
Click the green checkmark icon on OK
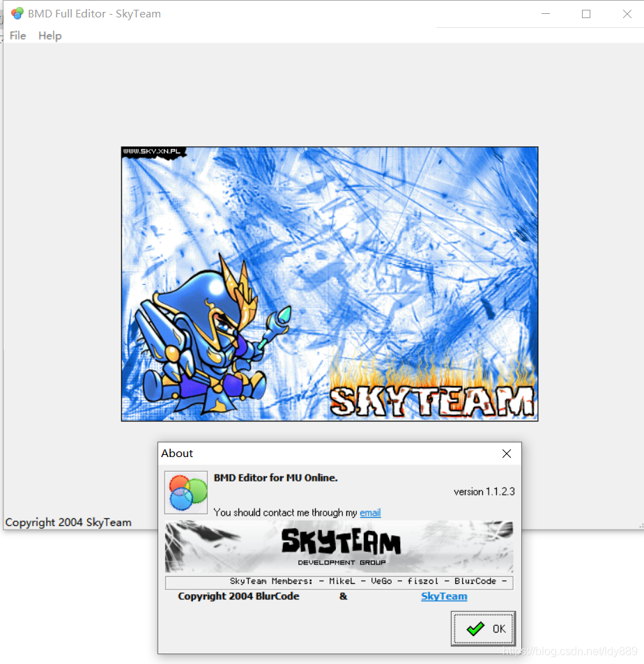click(x=475, y=629)
